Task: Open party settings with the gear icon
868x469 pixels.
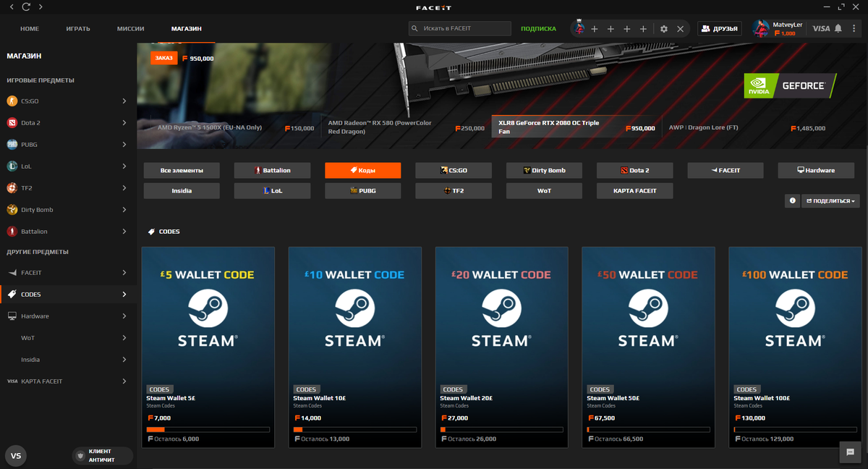Action: pyautogui.click(x=663, y=29)
